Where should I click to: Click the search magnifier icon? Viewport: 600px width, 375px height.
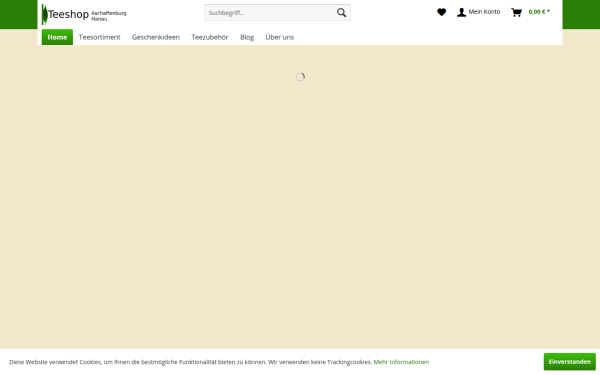click(341, 13)
